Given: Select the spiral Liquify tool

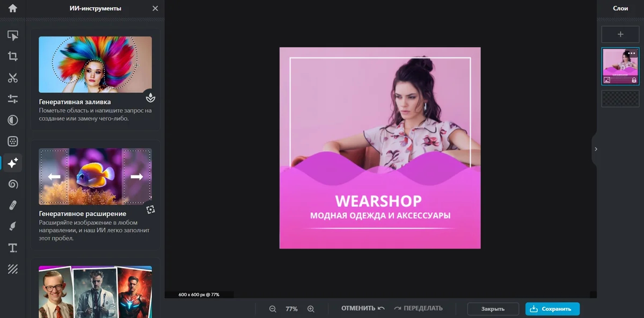Looking at the screenshot, I should click(12, 184).
